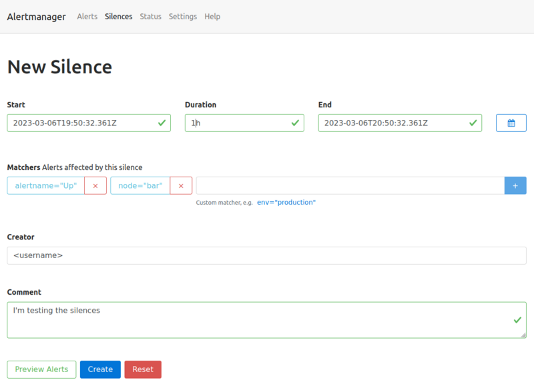The image size is (534, 392).
Task: Click into the Duration field
Action: tap(238, 123)
